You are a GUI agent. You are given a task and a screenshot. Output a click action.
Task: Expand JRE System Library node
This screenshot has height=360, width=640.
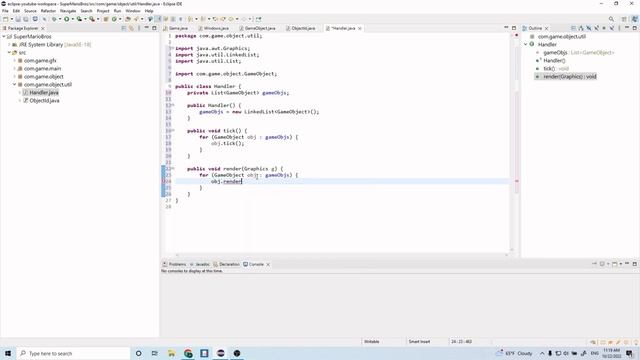pyautogui.click(x=9, y=44)
